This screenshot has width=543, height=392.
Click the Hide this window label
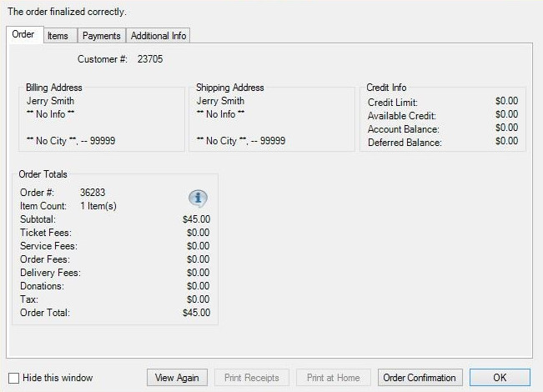coord(58,378)
